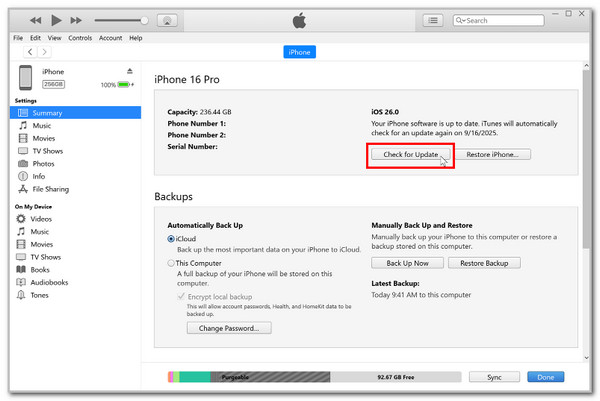
Task: Click the Check for Update button
Action: (411, 154)
